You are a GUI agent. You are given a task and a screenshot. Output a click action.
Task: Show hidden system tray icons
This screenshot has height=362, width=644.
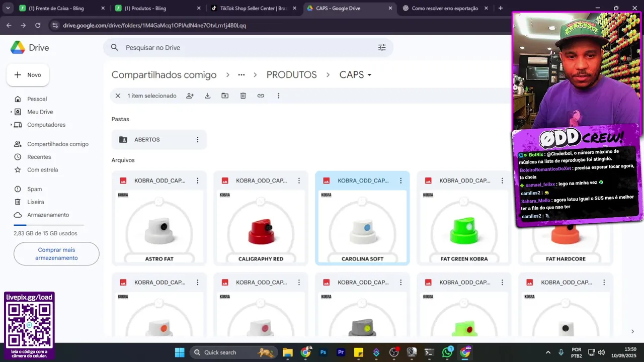click(548, 352)
